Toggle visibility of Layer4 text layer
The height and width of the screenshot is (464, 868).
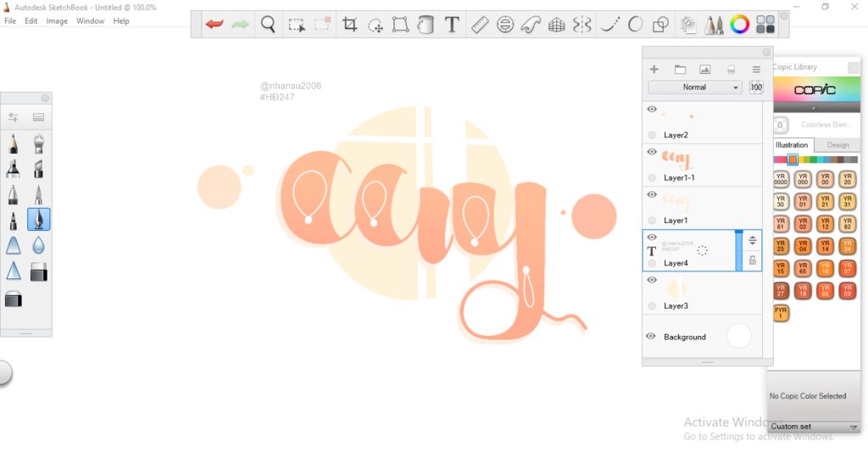[x=652, y=237]
